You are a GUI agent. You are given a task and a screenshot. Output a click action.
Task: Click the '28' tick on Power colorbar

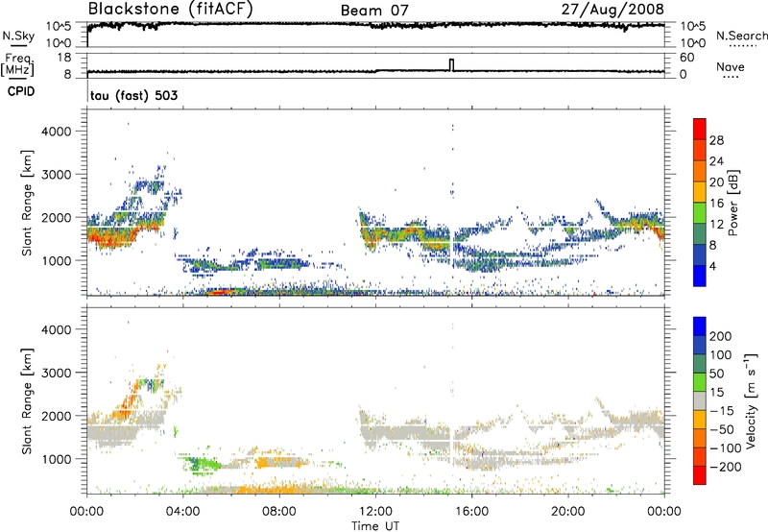pyautogui.click(x=716, y=140)
